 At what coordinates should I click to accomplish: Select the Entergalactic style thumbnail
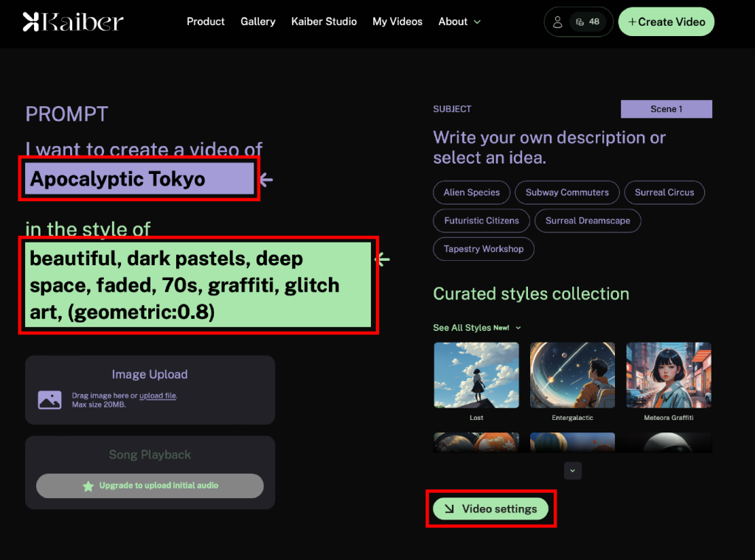(572, 375)
